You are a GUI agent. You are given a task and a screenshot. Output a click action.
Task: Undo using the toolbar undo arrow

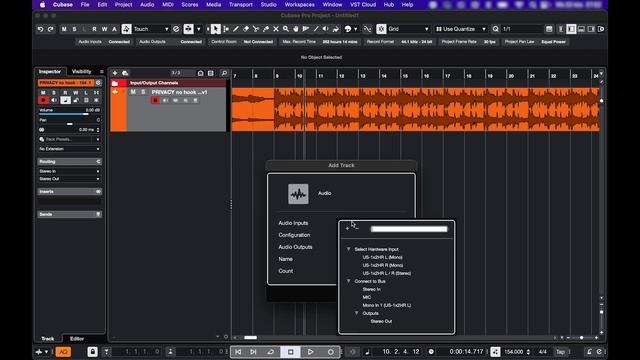tap(40, 29)
